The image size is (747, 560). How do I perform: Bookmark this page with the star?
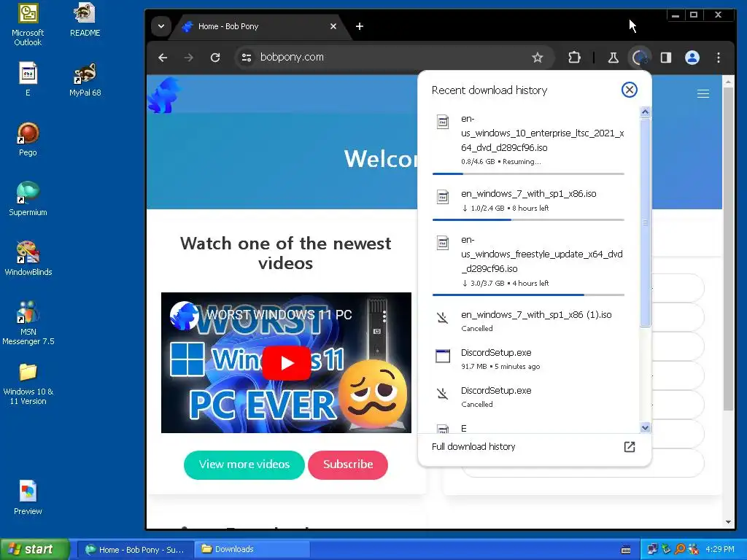click(538, 58)
